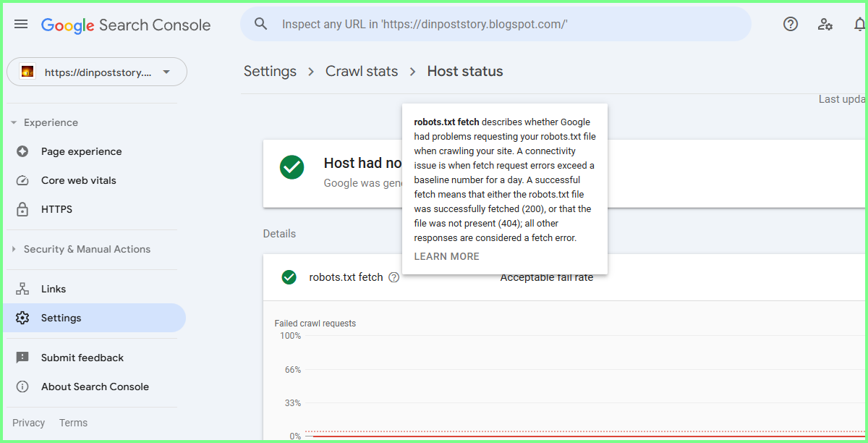The image size is (868, 443).
Task: Click the 100% axis label
Action: click(x=290, y=336)
